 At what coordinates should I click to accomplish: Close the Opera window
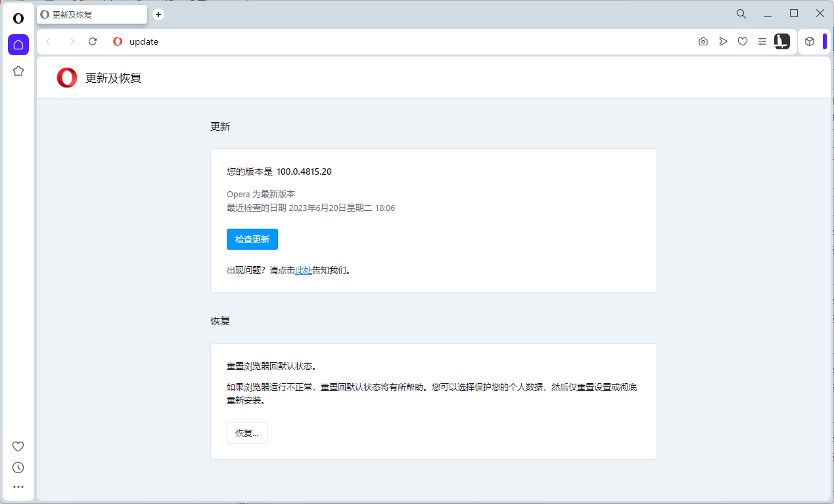tap(820, 14)
